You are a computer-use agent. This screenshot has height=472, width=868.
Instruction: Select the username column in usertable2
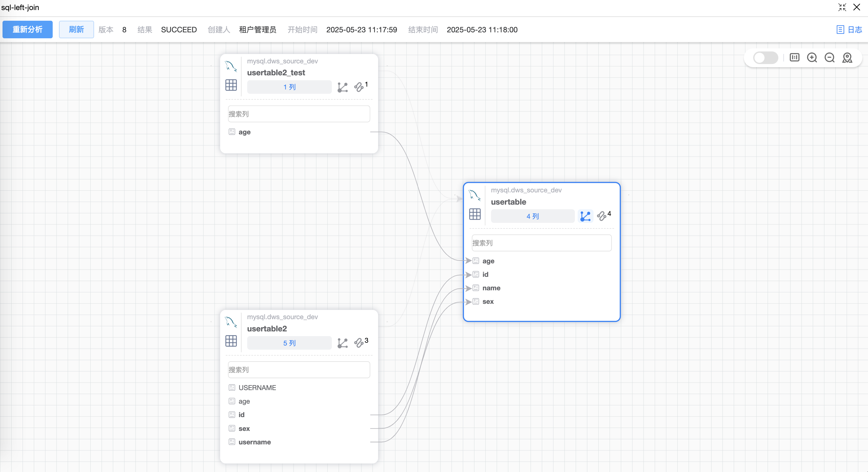point(254,442)
